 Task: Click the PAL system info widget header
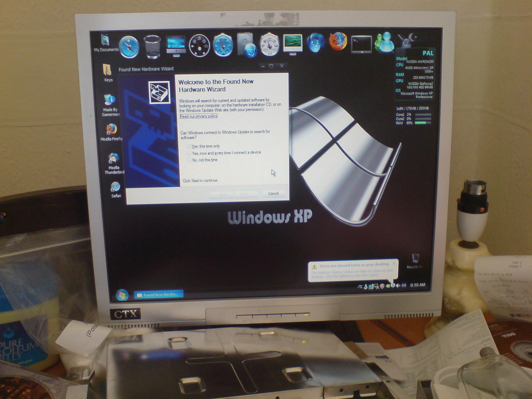pos(428,53)
